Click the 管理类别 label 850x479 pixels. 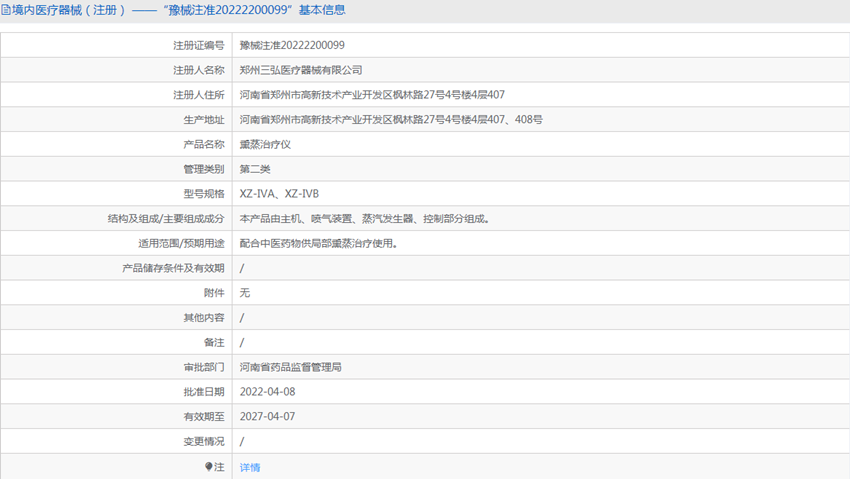tap(204, 169)
